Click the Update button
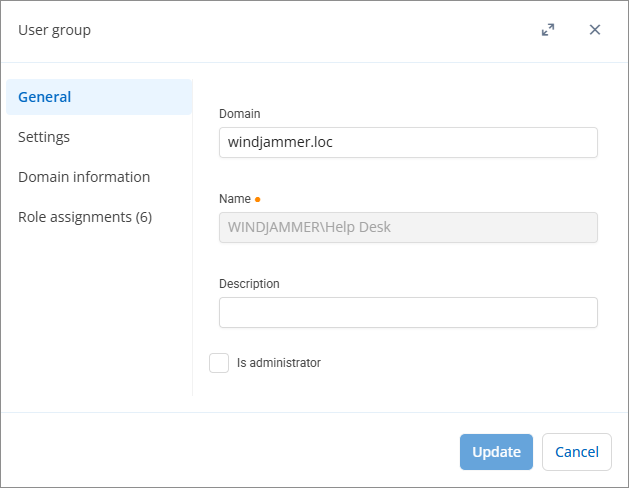This screenshot has width=629, height=488. (x=496, y=452)
